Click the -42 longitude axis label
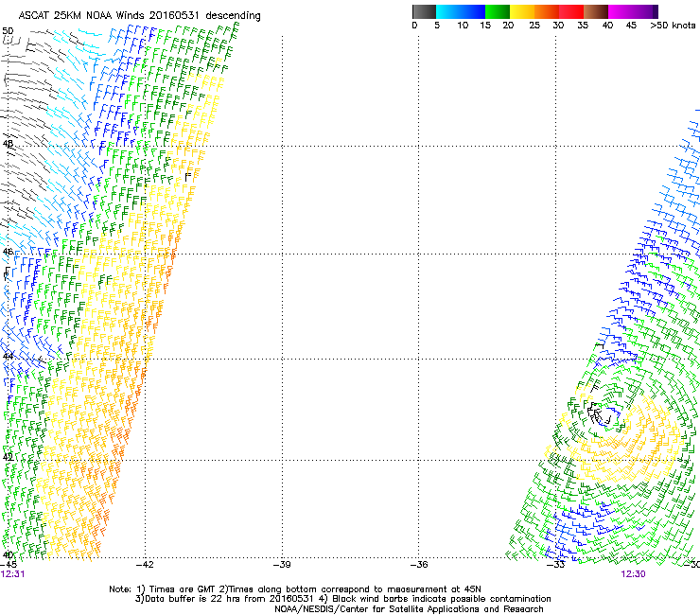Viewport: 700px width, 615px height. pos(145,565)
